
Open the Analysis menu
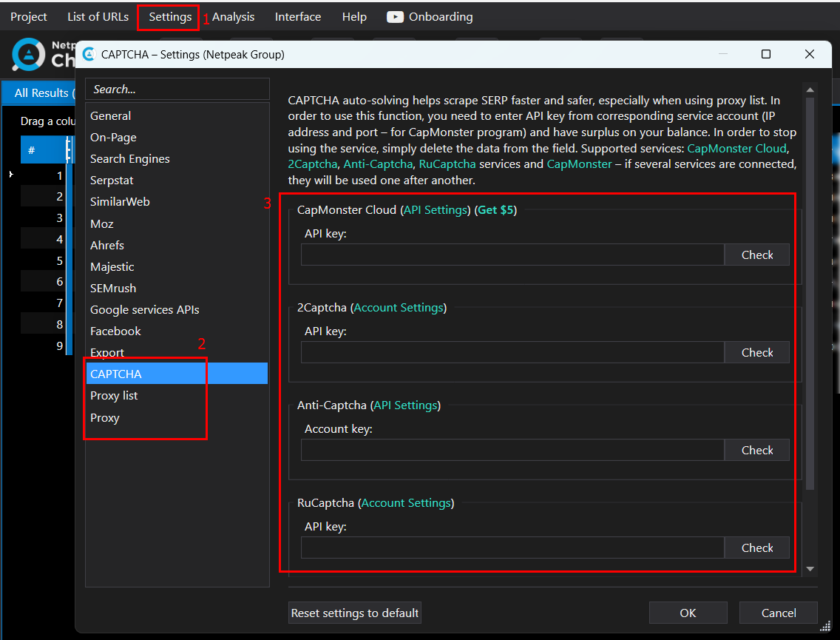[x=233, y=16]
